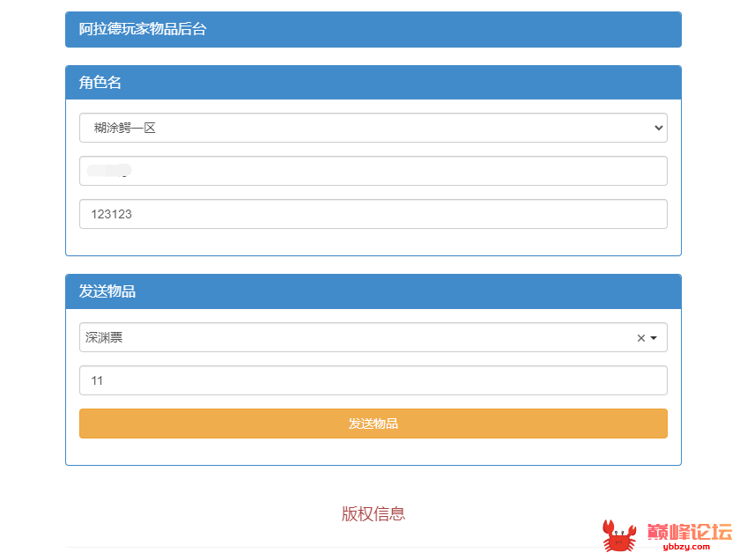
Task: Open the 深渊票 item select box
Action: 373,337
